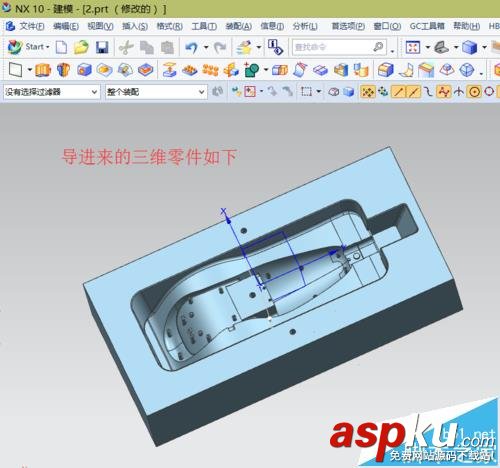Click the Cut scissors icon
Viewport: 500px width, 468px height.
pos(126,48)
